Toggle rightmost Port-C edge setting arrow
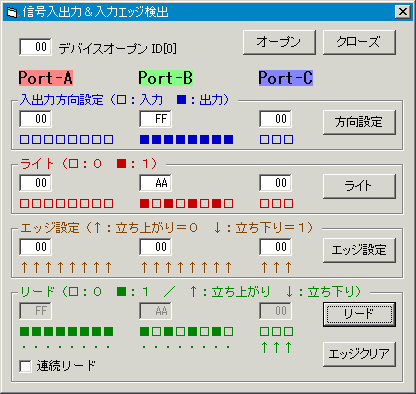416x394 pixels. click(x=288, y=267)
